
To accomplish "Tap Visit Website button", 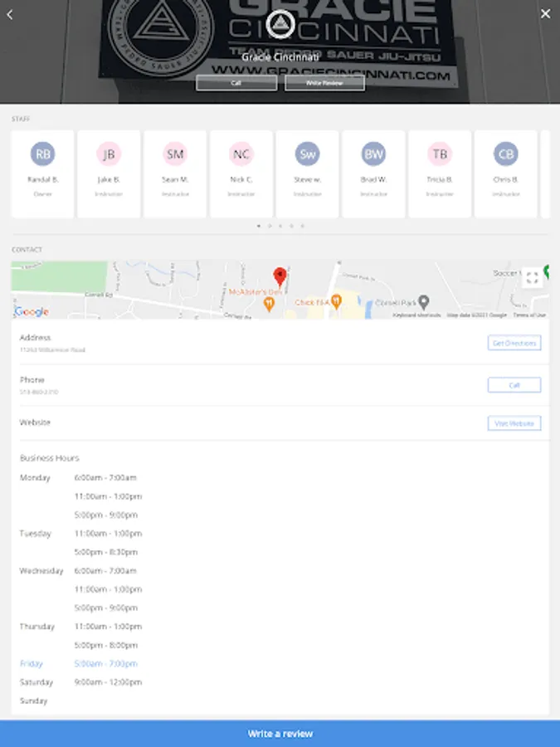I will pyautogui.click(x=514, y=423).
